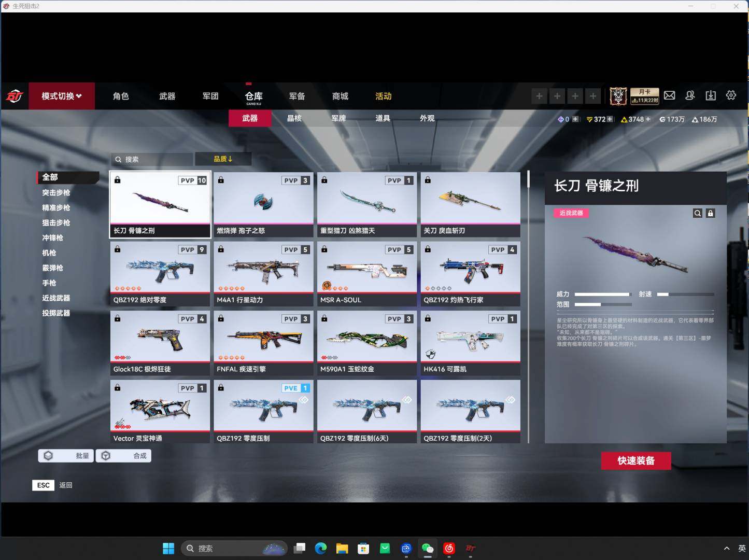
Task: Toggle the lock icon in the weapon detail panel
Action: coord(710,213)
